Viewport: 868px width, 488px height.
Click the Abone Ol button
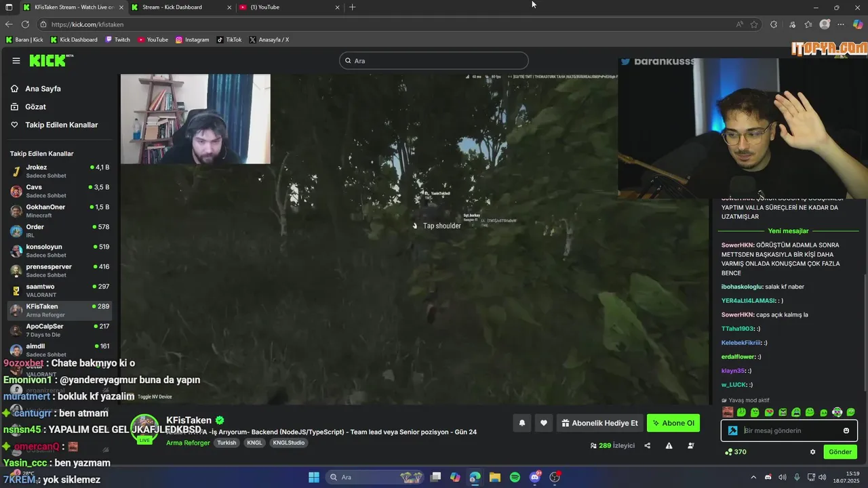tap(673, 423)
